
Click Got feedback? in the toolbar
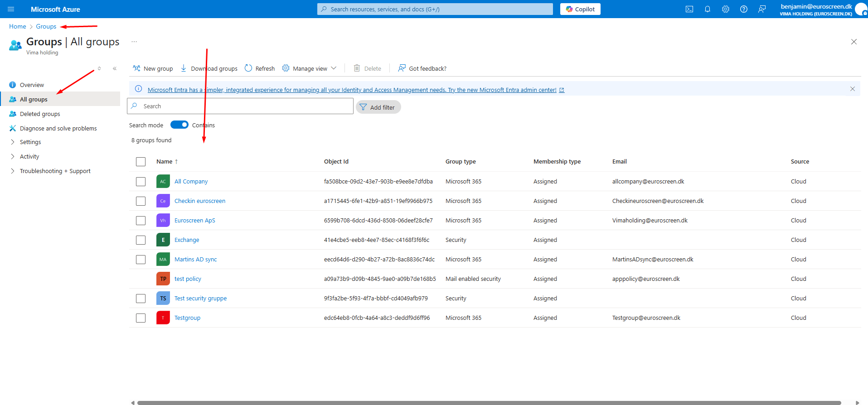click(422, 68)
